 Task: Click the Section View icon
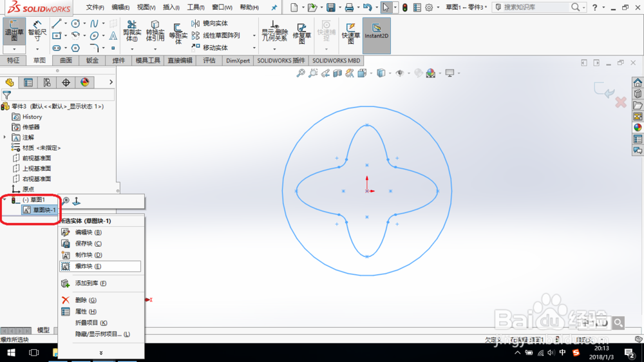(337, 73)
